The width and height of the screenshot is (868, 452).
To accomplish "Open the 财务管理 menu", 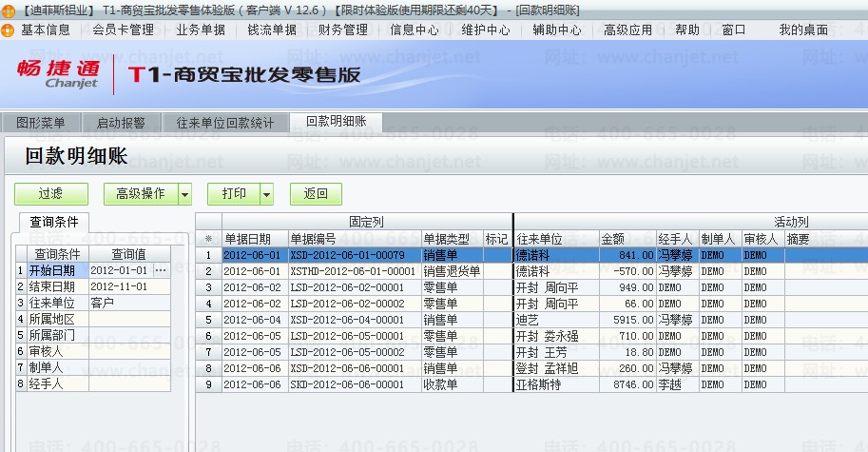I will click(x=343, y=29).
